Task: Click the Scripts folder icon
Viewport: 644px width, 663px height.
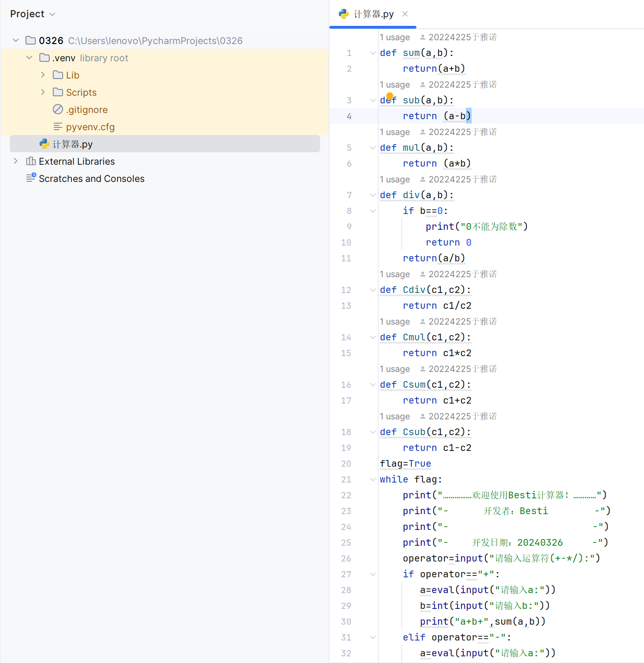Action: 58,92
